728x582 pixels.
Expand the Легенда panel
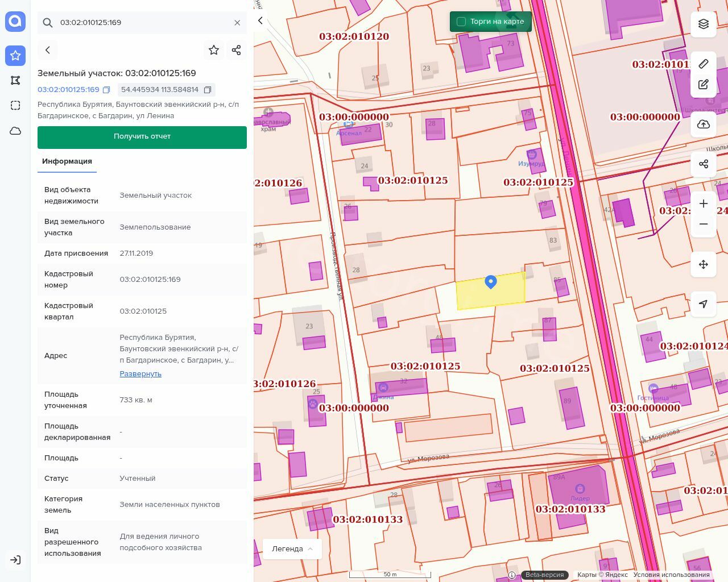coord(292,548)
